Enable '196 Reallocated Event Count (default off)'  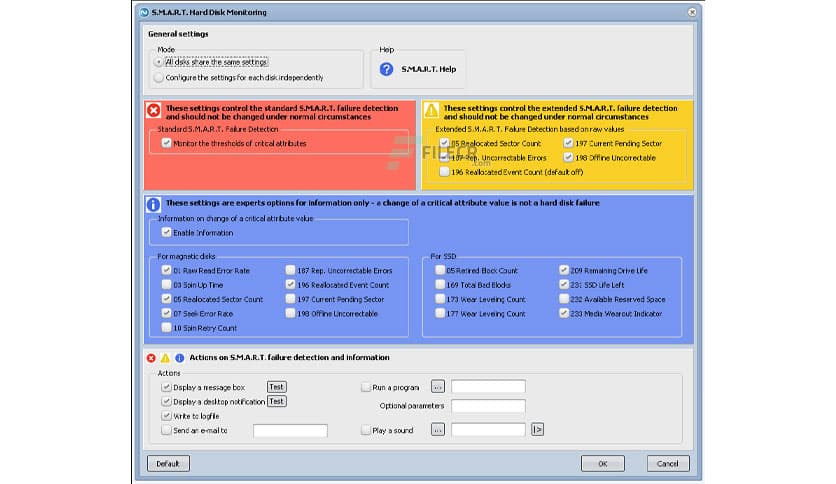pyautogui.click(x=444, y=172)
